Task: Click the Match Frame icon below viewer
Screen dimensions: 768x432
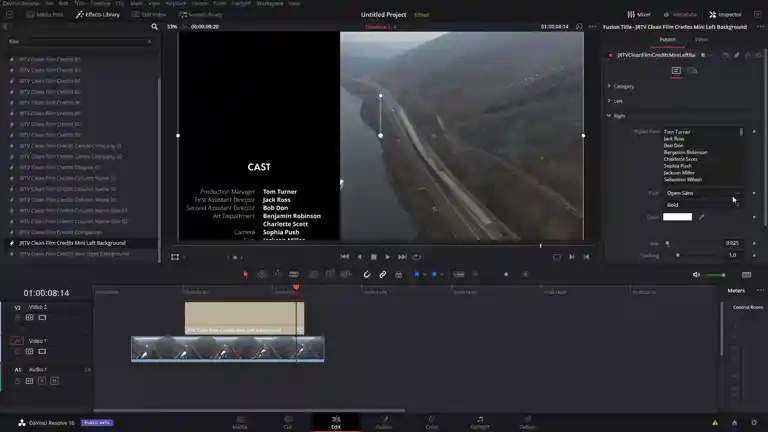Action: (x=557, y=257)
